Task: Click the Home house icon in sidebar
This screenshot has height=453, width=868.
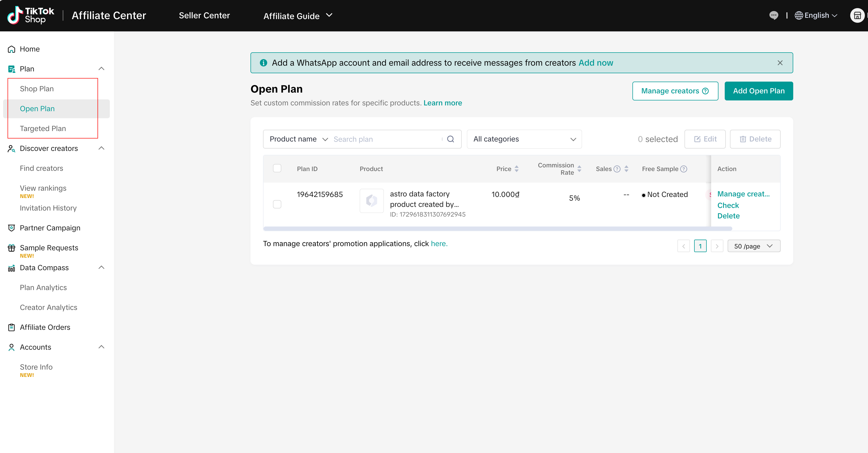Action: (x=12, y=49)
